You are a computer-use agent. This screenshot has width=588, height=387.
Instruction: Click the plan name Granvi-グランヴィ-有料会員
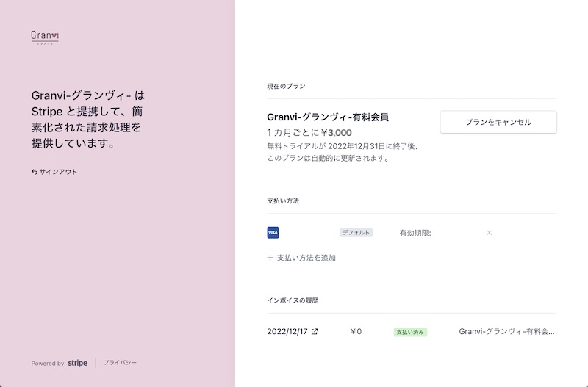pyautogui.click(x=328, y=117)
